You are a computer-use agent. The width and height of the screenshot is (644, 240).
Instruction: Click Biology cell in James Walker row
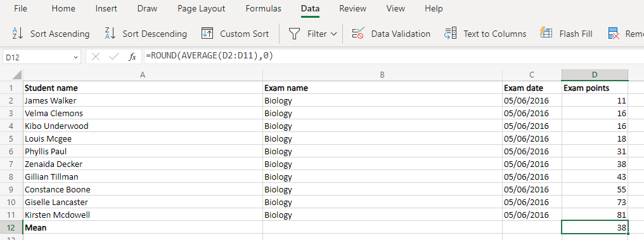[382, 100]
